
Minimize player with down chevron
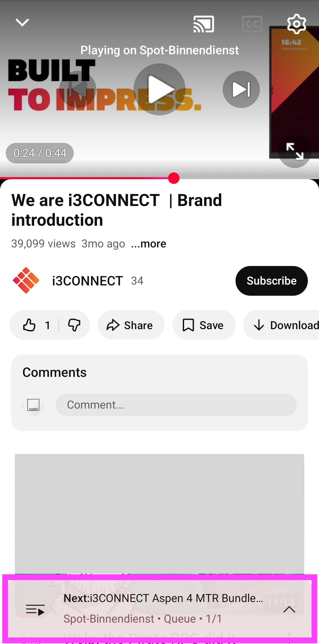(22, 22)
